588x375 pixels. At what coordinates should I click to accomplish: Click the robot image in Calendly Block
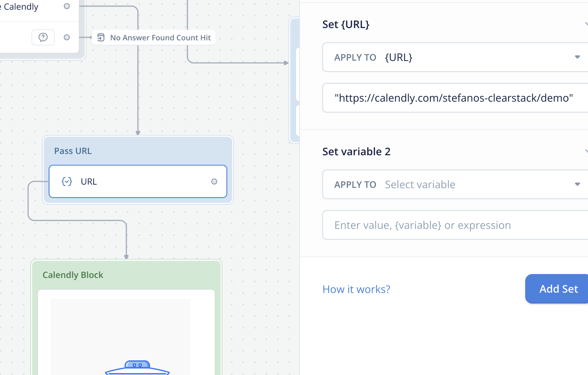coord(137,367)
